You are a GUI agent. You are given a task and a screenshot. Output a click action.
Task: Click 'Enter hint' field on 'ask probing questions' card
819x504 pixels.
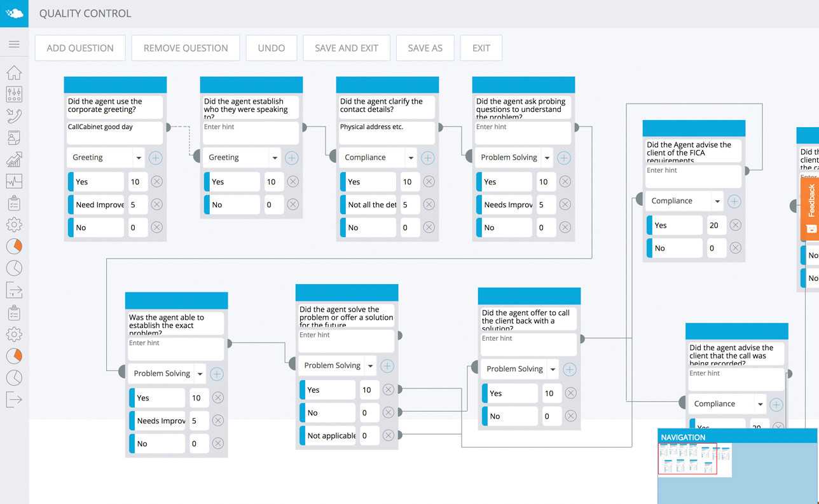[x=523, y=133]
